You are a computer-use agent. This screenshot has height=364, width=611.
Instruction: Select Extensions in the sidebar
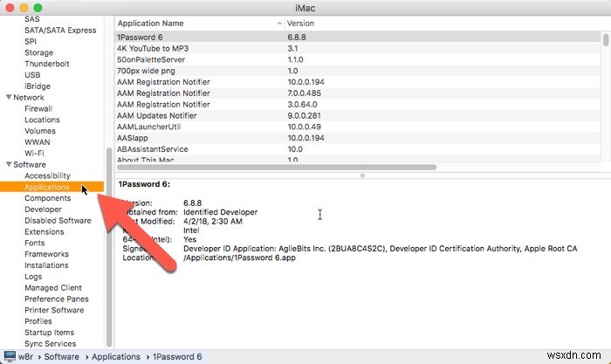click(x=44, y=232)
